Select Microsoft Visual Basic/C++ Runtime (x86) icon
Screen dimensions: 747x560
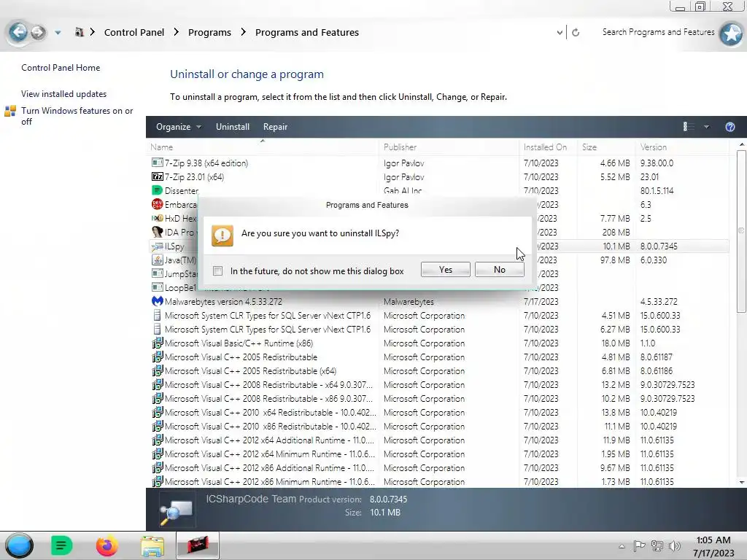158,343
